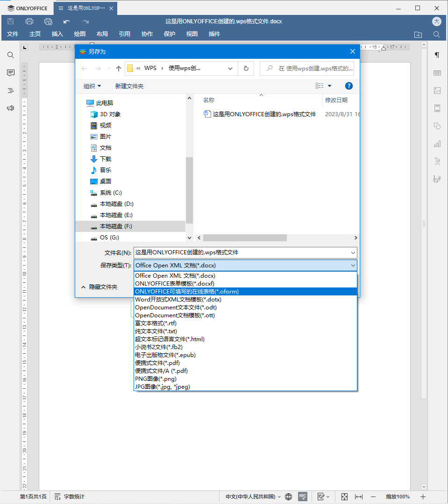
Task: Toggle spell checking in the status bar
Action: 303,497
